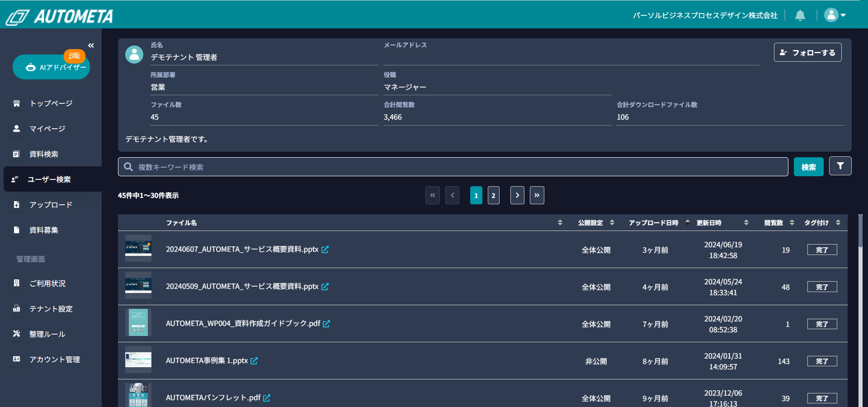Screen dimensions: 868x407
Task: Open アップロード in sidebar
Action: pos(51,205)
